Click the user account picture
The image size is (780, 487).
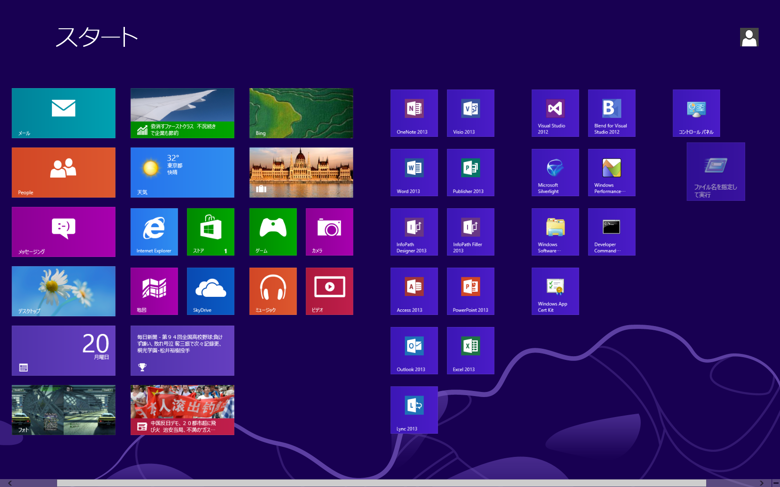(749, 37)
